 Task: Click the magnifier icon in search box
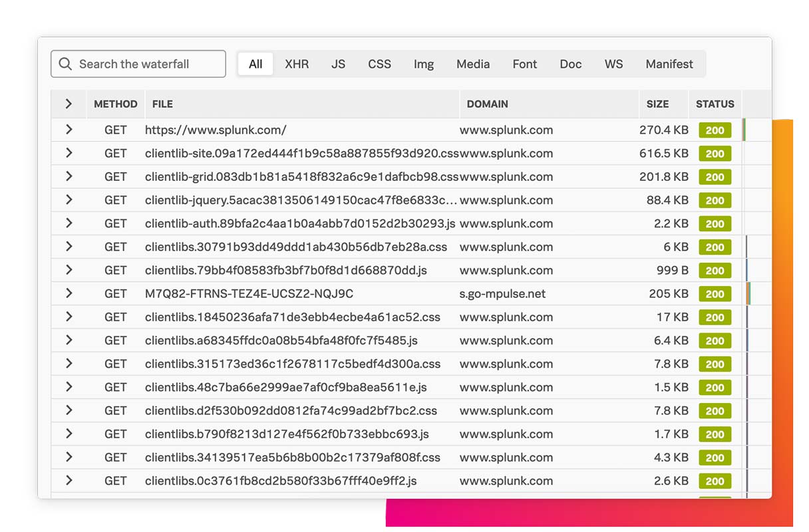65,64
